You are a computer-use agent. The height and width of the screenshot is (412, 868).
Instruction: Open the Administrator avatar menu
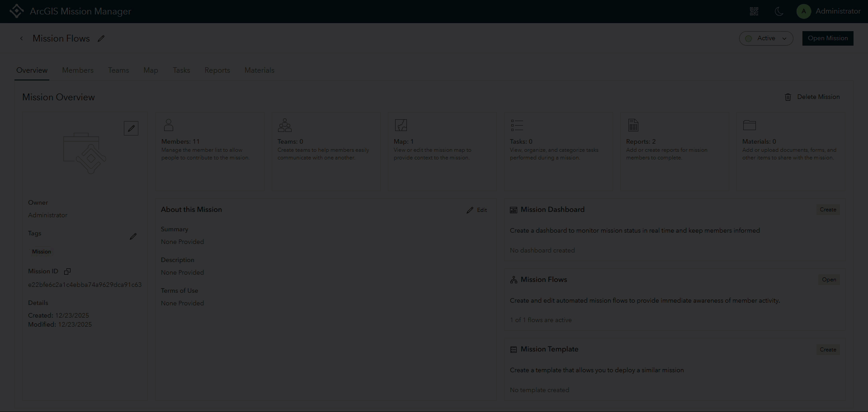pos(804,11)
